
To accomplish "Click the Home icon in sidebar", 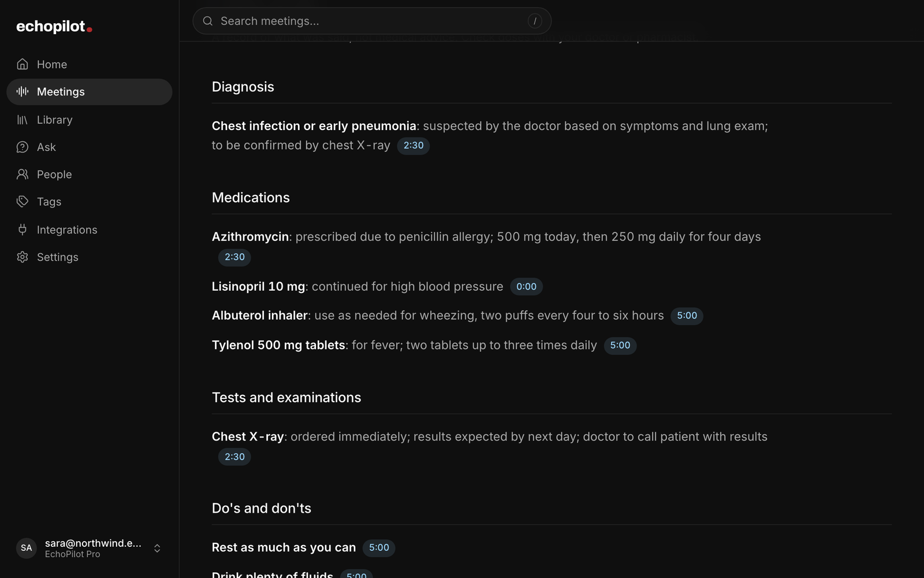I will tap(23, 64).
